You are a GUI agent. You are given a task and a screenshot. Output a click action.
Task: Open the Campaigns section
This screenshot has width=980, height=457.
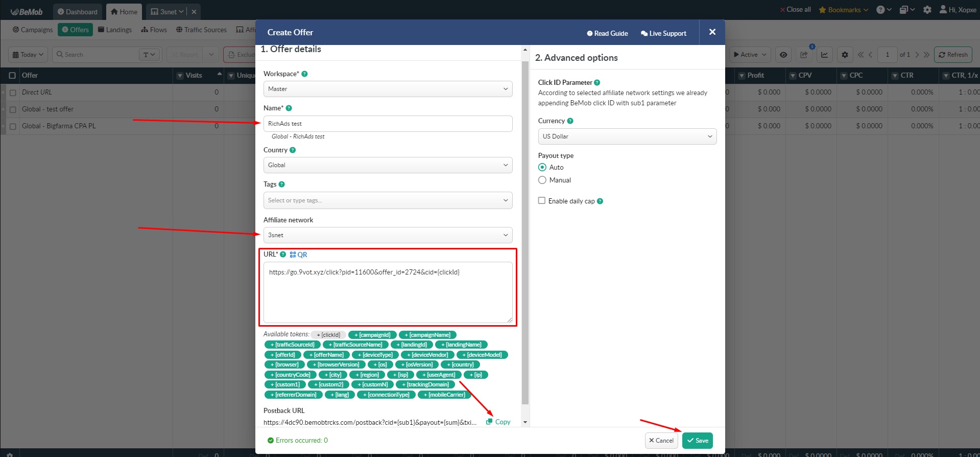coord(33,30)
